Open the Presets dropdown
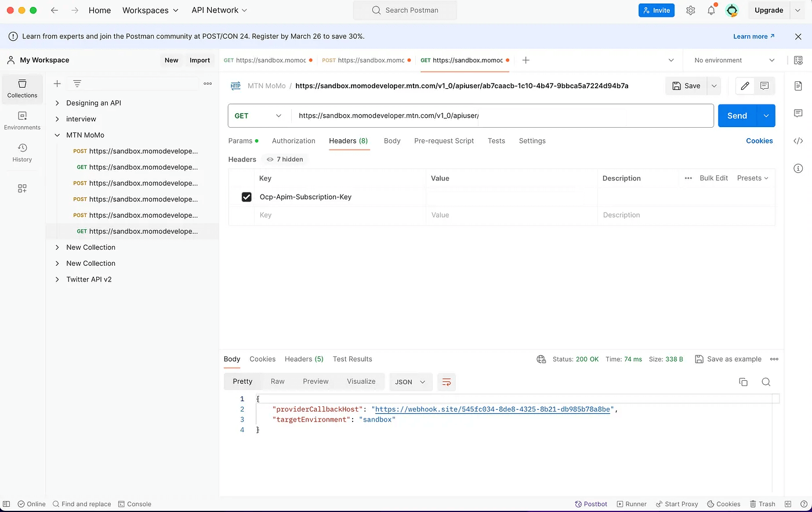This screenshot has width=812, height=512. coord(752,178)
